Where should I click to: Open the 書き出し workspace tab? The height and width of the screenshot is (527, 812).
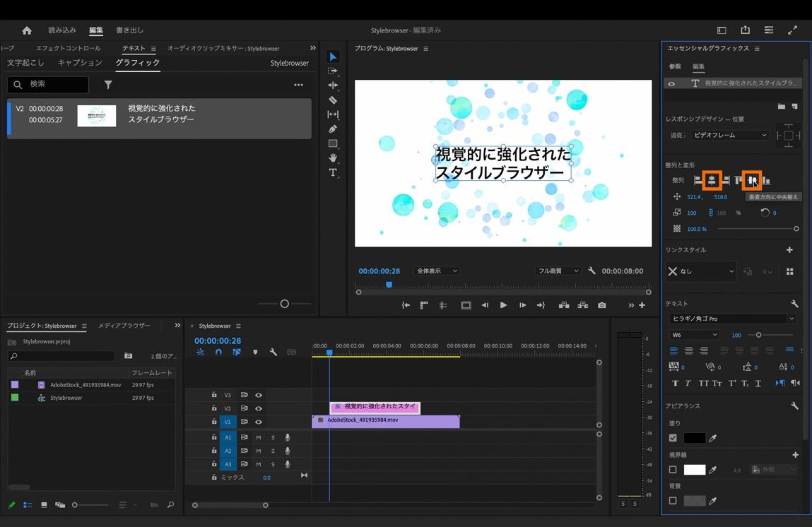[x=129, y=30]
